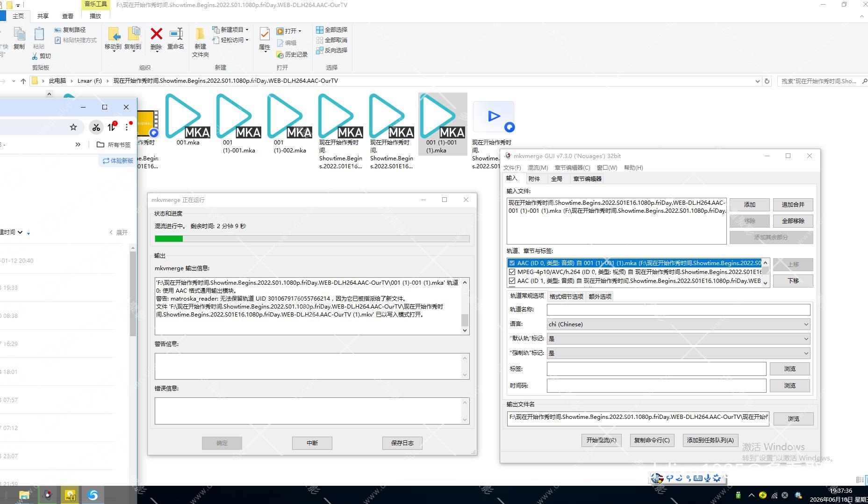This screenshot has width=868, height=504.
Task: Open the 窗口(W) menu in mkvmerge GUI
Action: 607,167
